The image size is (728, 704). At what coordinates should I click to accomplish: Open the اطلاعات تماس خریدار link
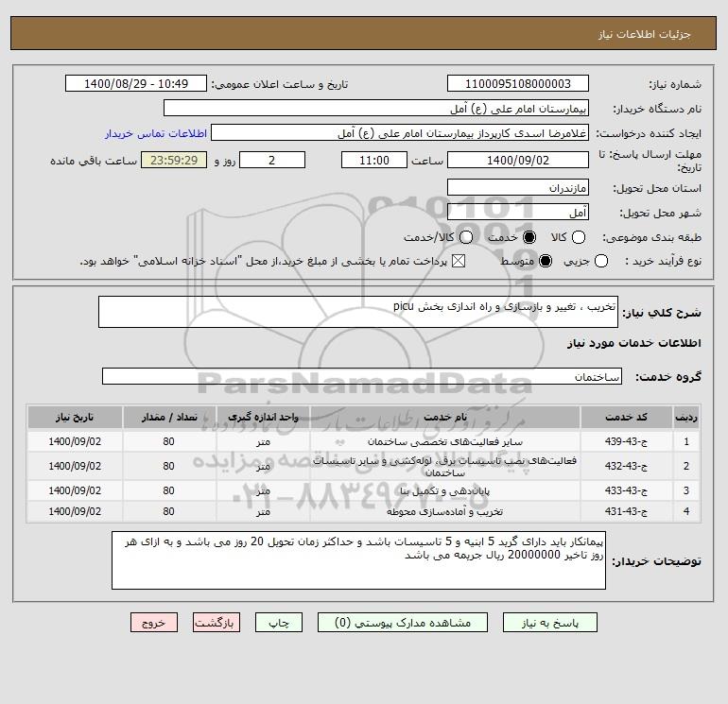(x=156, y=133)
